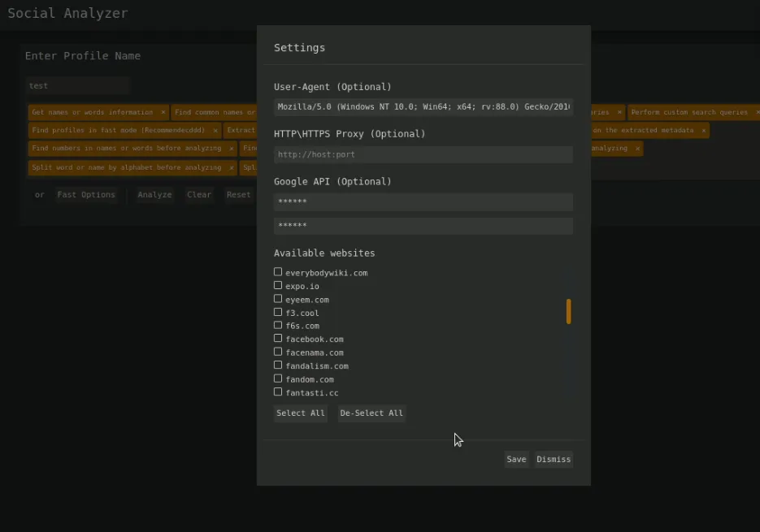Dismiss the Settings dialog
This screenshot has width=760, height=532.
[554, 460]
